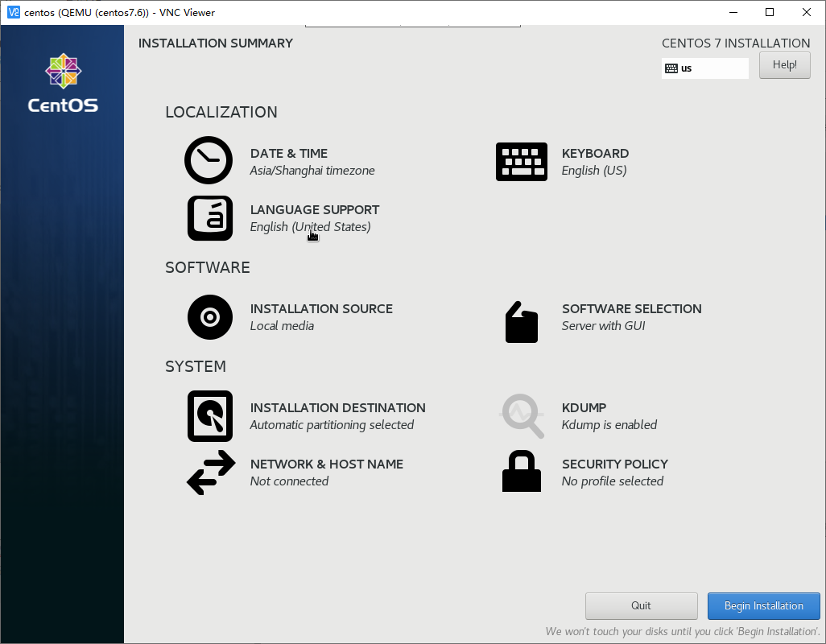
Task: Click 'Not connected' network status text
Action: click(289, 481)
